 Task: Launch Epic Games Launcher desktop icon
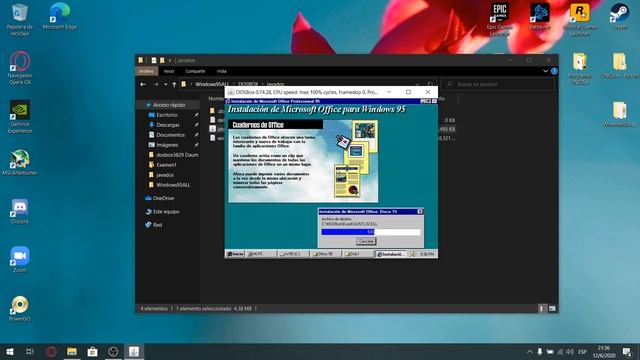coord(499,19)
